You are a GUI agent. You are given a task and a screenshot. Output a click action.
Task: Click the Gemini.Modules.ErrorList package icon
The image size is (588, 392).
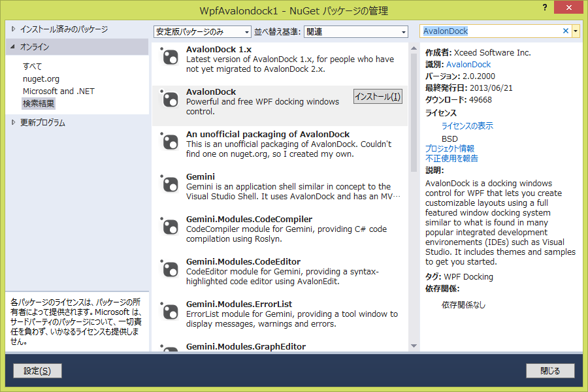(x=171, y=312)
